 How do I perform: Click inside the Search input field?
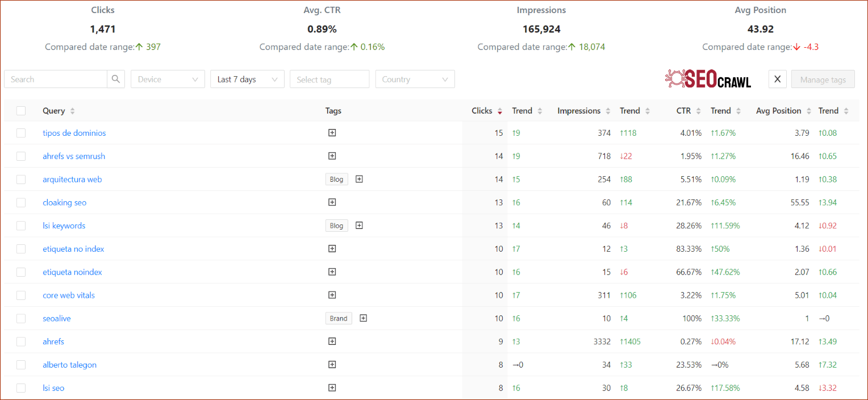[x=55, y=79]
